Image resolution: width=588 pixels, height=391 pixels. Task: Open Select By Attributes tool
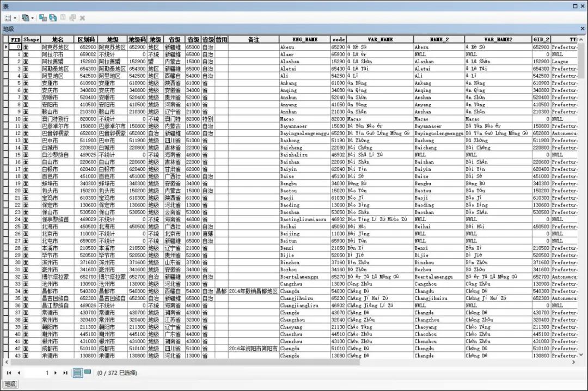(43, 17)
